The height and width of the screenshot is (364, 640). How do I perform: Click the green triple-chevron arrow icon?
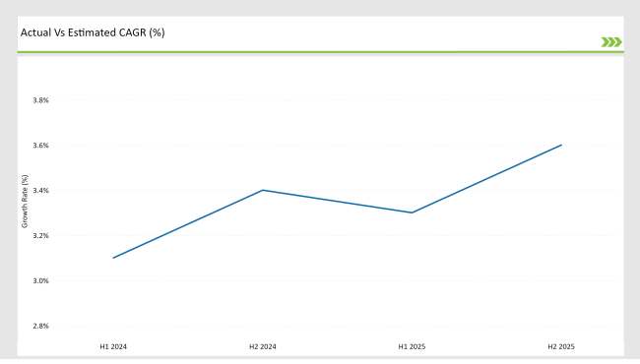click(x=611, y=42)
